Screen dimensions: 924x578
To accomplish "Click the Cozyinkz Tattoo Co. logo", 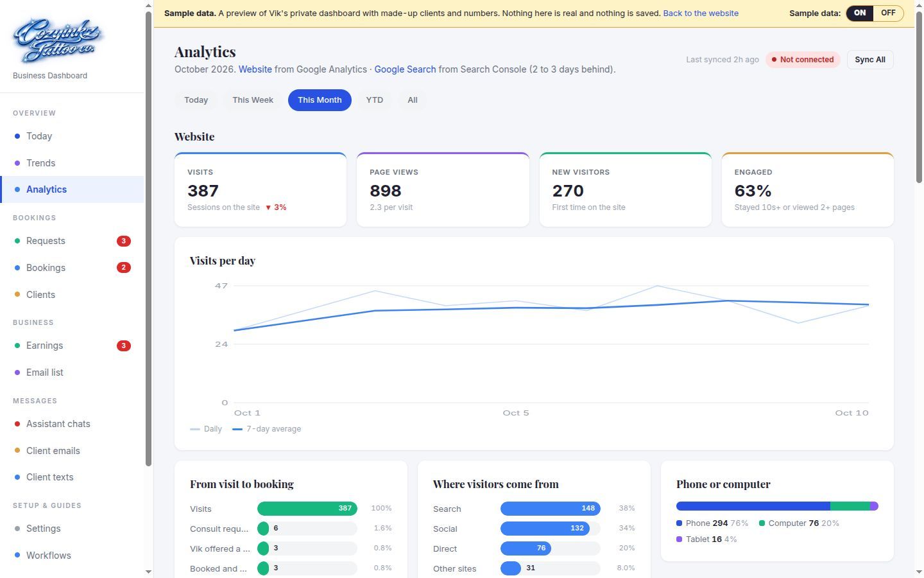I will [58, 40].
